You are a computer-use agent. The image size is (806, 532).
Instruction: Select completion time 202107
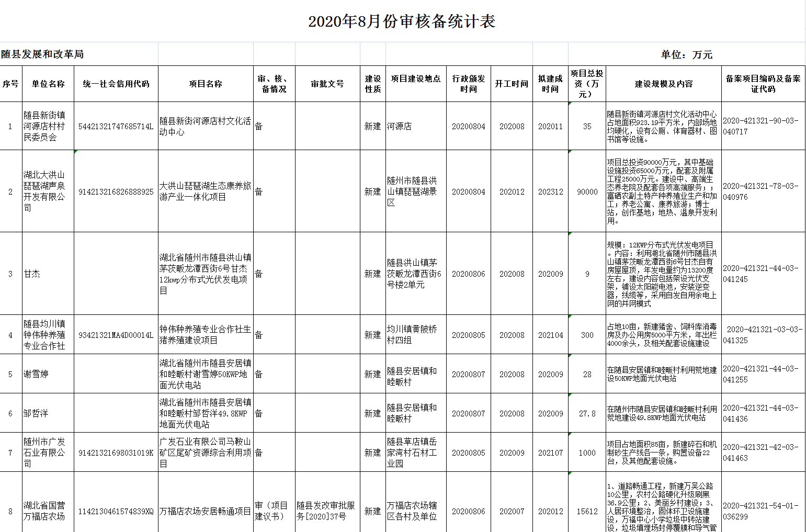(x=550, y=453)
